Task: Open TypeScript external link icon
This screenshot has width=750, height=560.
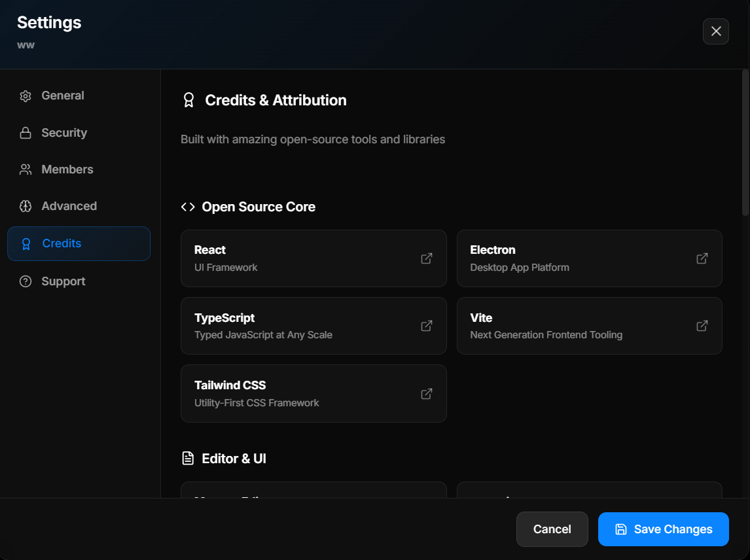Action: click(x=427, y=326)
